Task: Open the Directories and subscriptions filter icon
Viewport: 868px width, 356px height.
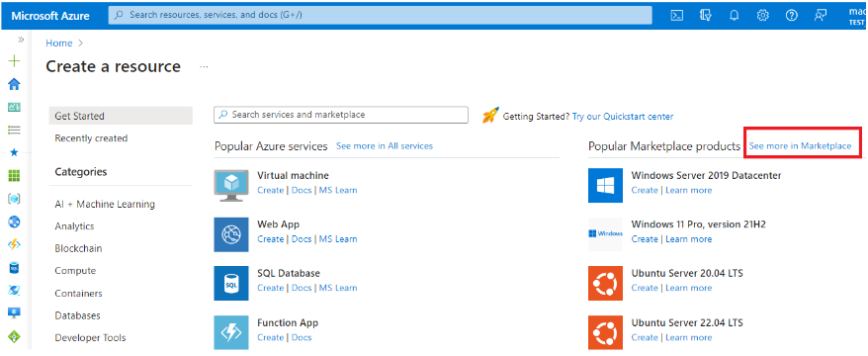Action: point(705,16)
